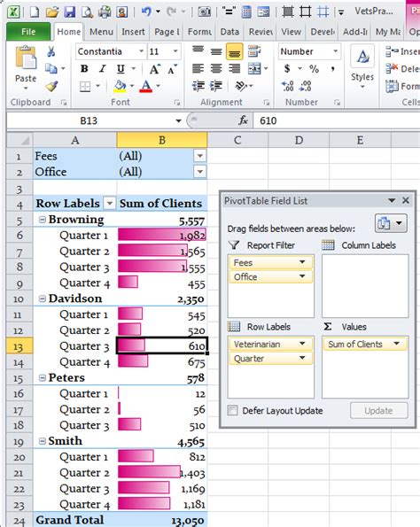The height and width of the screenshot is (527, 420).
Task: Collapse the Browning group
Action: coord(43,220)
